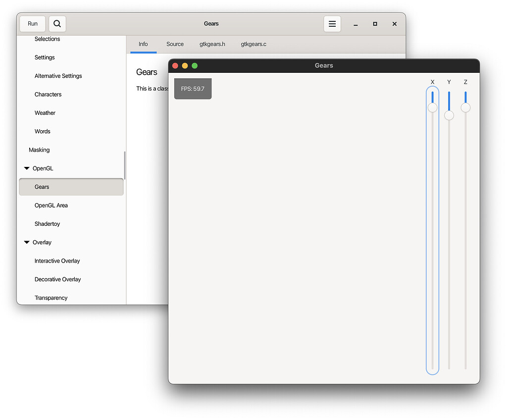Collapse the Overlay section in the sidebar

click(x=27, y=242)
